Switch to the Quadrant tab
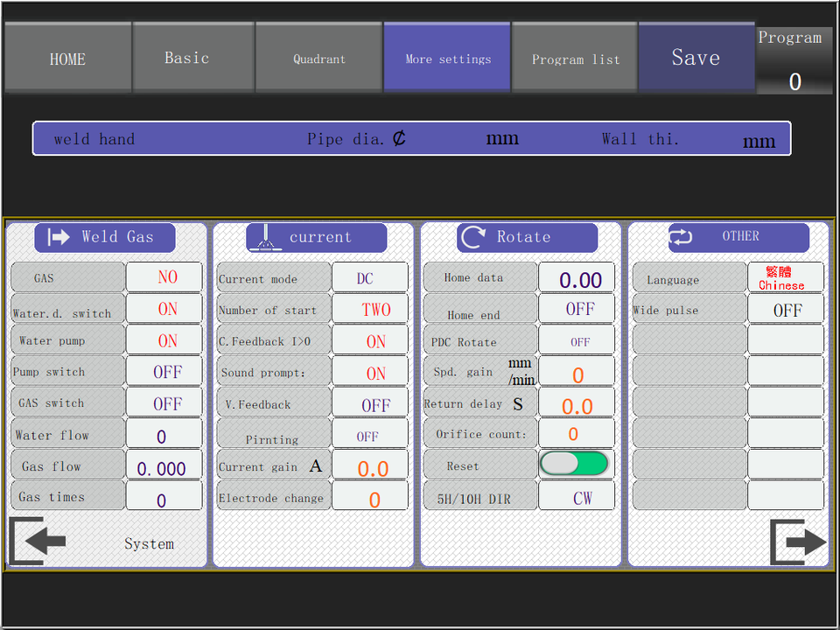The width and height of the screenshot is (840, 630). coord(318,58)
